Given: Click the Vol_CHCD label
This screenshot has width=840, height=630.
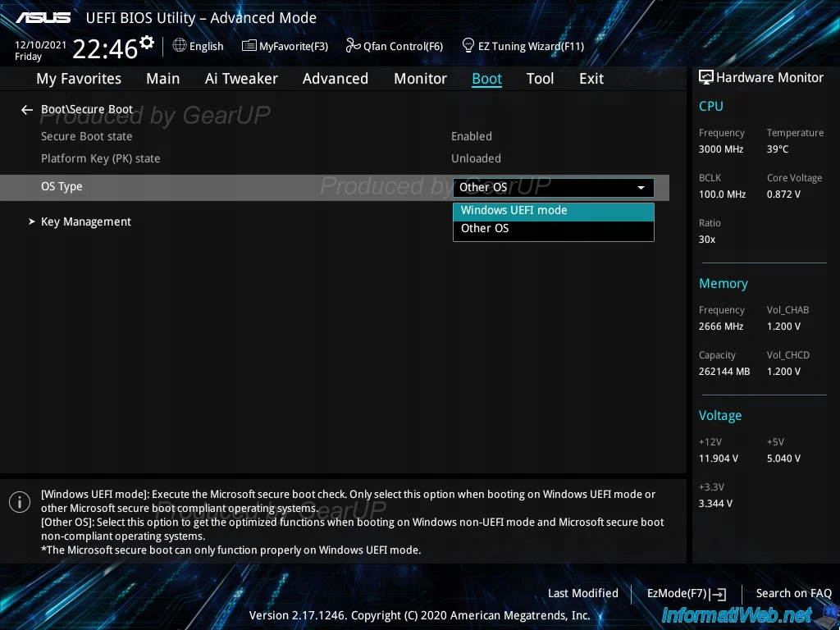Looking at the screenshot, I should pyautogui.click(x=788, y=355).
